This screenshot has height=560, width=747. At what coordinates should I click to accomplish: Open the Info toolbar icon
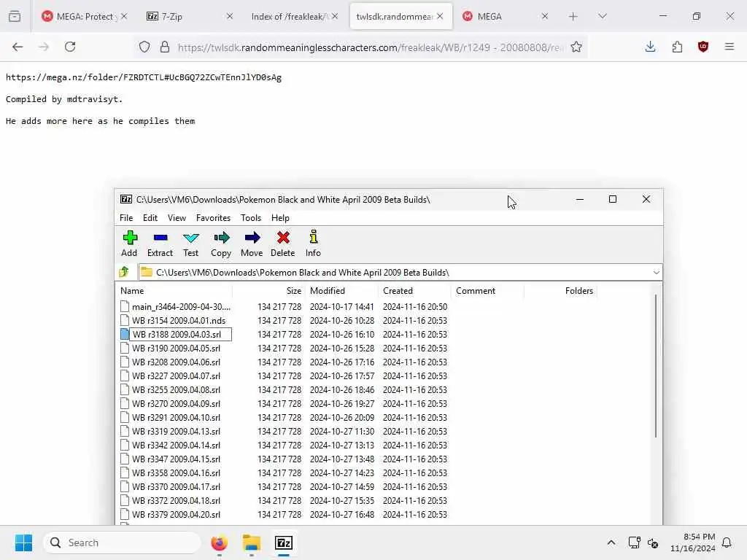[313, 244]
